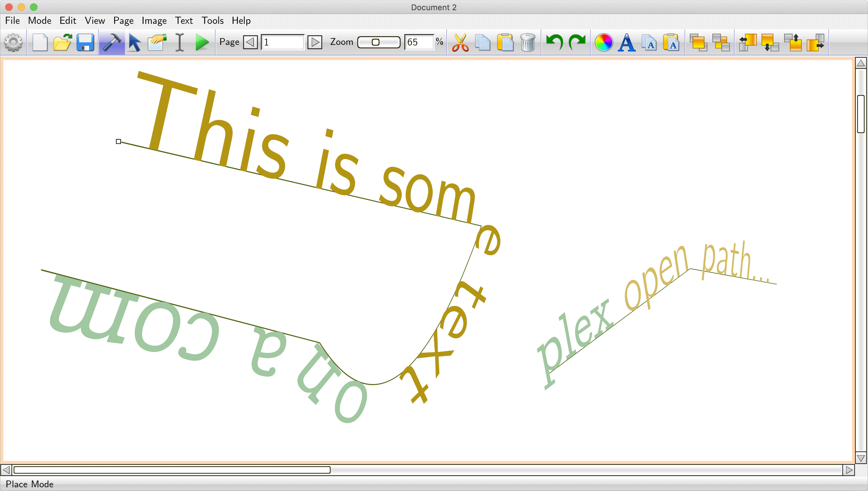Click the vertical scrollbar down arrow

pos(861,458)
